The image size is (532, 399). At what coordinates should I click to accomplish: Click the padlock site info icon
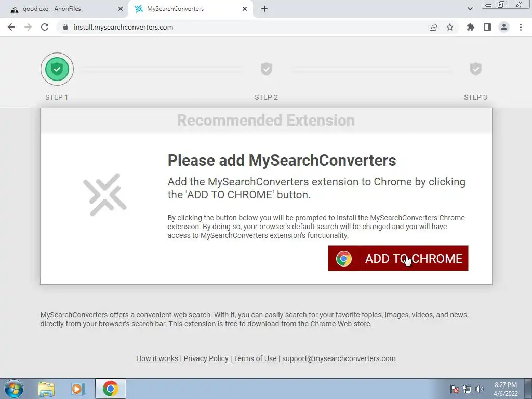pyautogui.click(x=65, y=27)
